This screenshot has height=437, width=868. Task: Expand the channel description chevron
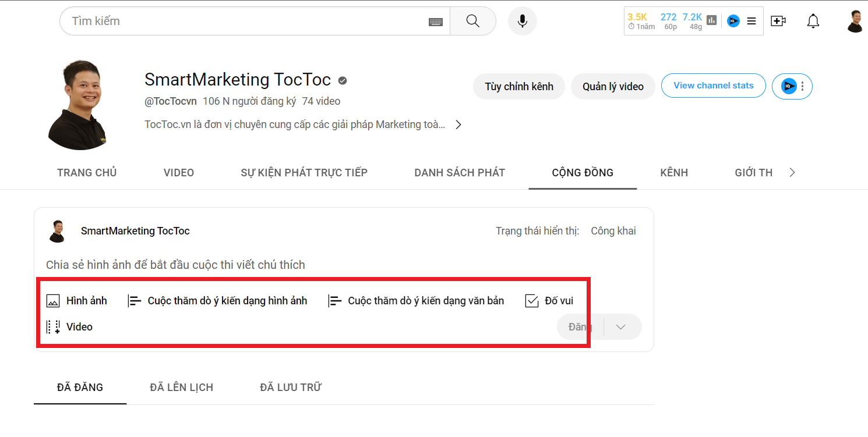(x=458, y=125)
